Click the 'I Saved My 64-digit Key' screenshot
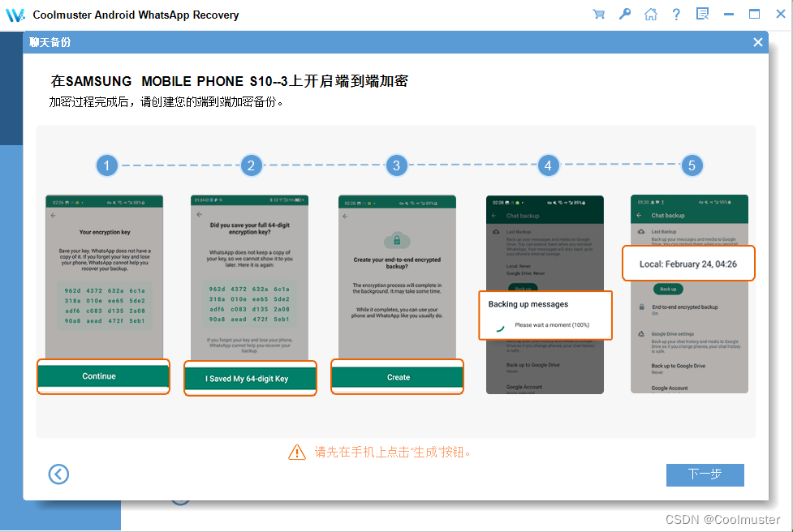793x532 pixels. point(250,295)
